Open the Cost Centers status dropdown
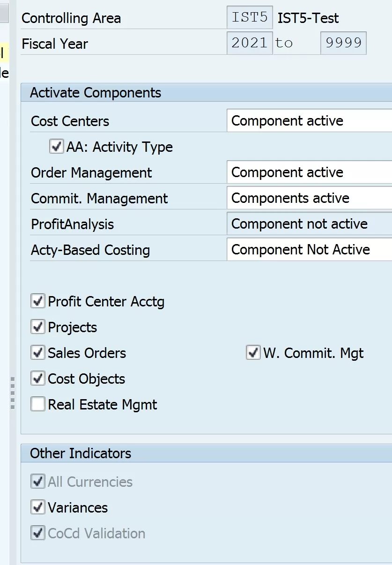392x565 pixels. [x=309, y=121]
